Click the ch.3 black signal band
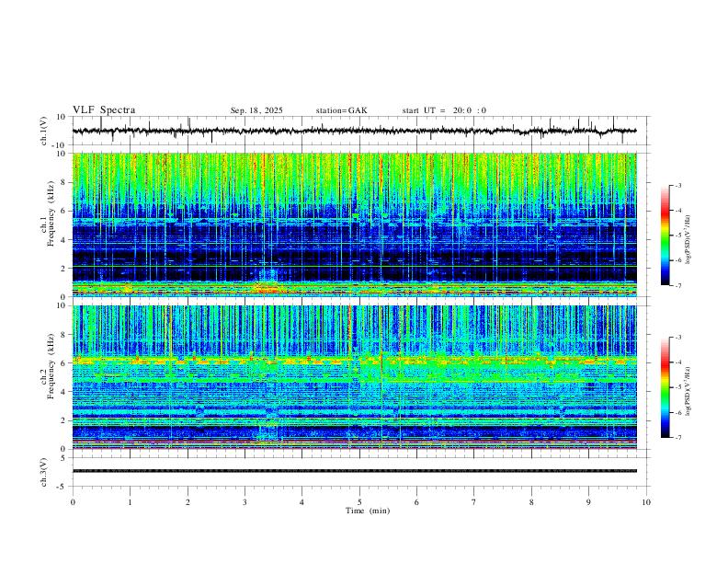 pyautogui.click(x=354, y=471)
